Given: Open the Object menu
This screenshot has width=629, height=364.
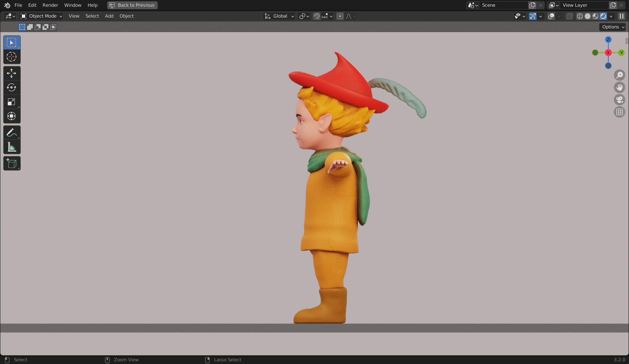Looking at the screenshot, I should click(127, 16).
